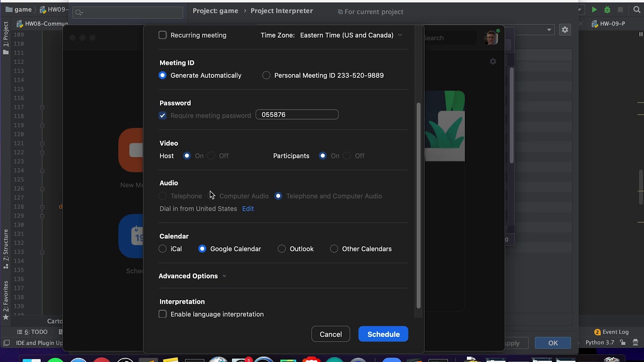Uncheck Require meeting password
Viewport: 644px width, 362px height.
(163, 116)
